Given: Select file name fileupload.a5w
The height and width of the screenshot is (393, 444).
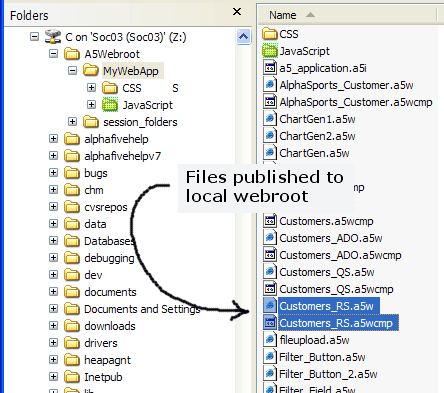Looking at the screenshot, I should (x=314, y=340).
